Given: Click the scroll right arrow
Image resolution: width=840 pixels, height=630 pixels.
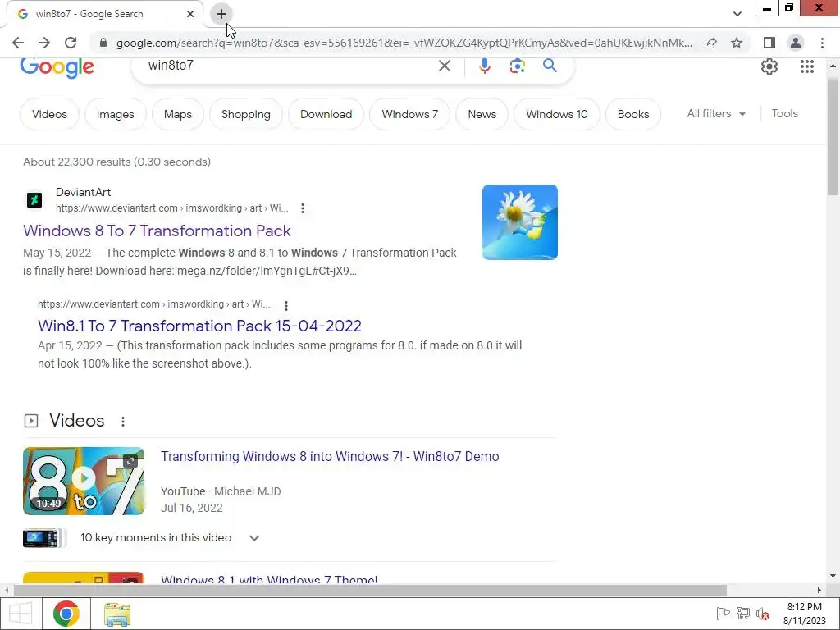Looking at the screenshot, I should tap(819, 591).
